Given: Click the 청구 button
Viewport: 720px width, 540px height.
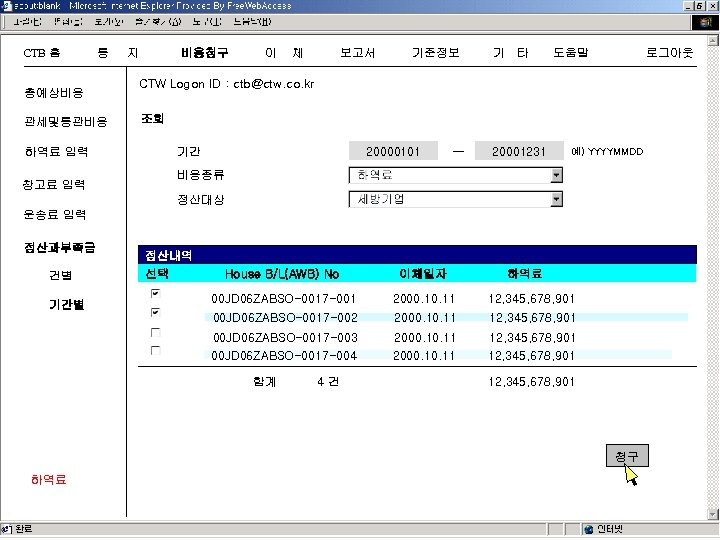Looking at the screenshot, I should pos(627,455).
